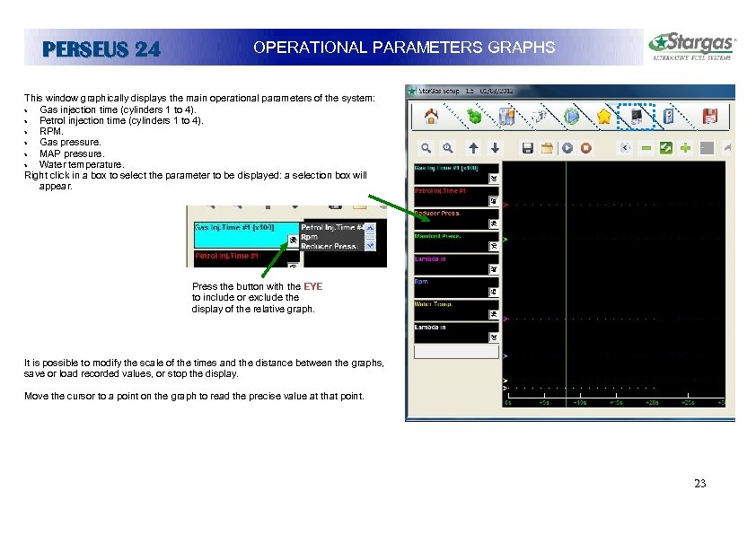Select the white Lambda in parameter box
The height and width of the screenshot is (534, 756).
[456, 333]
